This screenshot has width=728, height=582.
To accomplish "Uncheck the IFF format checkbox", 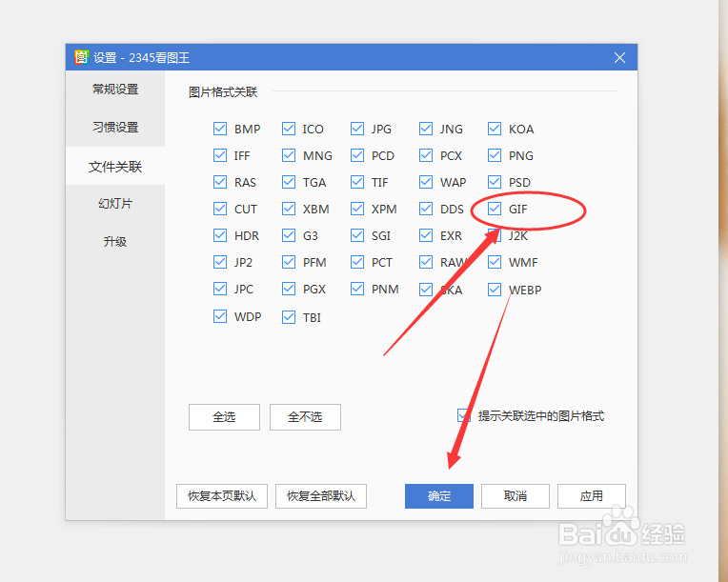I will 220,155.
